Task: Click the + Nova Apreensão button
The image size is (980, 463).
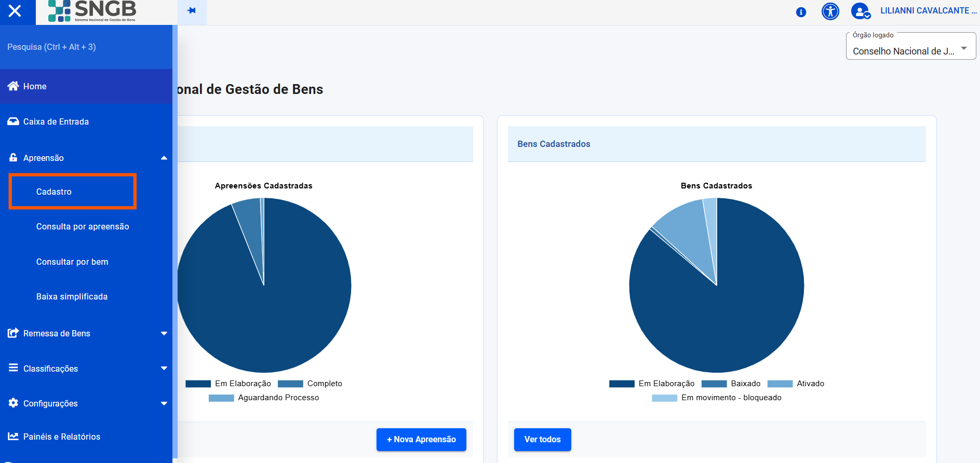Action: click(x=421, y=440)
